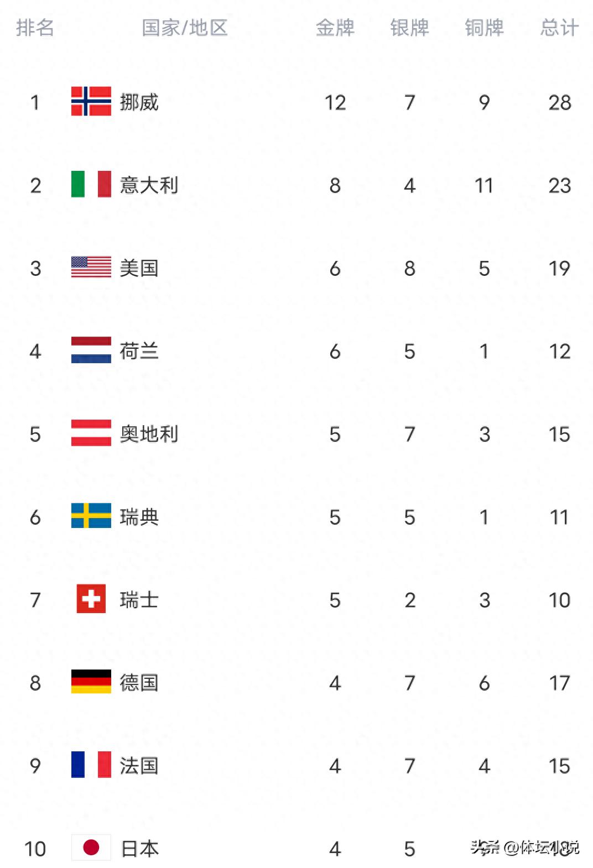The image size is (593, 868).
Task: Click the Norway flag icon
Action: coord(91,101)
